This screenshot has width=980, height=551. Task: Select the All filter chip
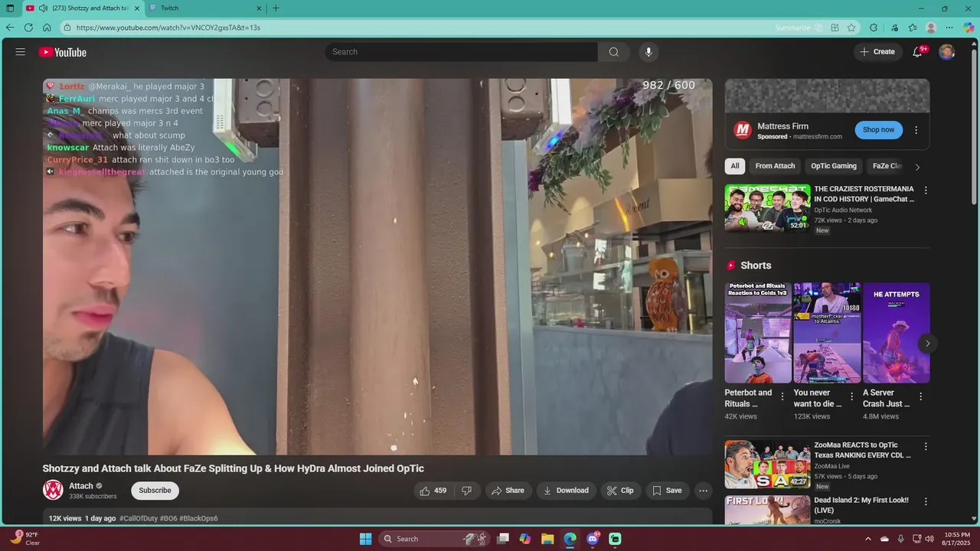[x=735, y=166]
